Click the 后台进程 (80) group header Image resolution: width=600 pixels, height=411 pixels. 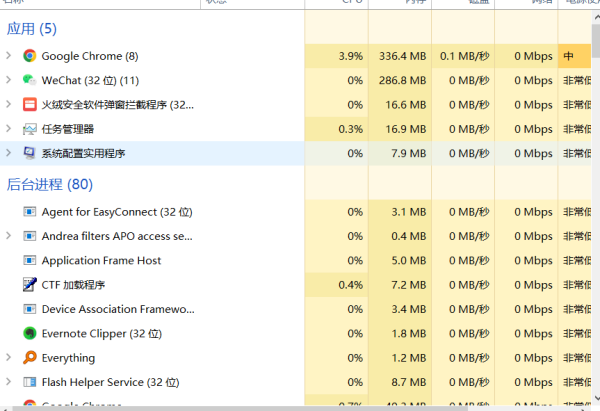point(50,184)
